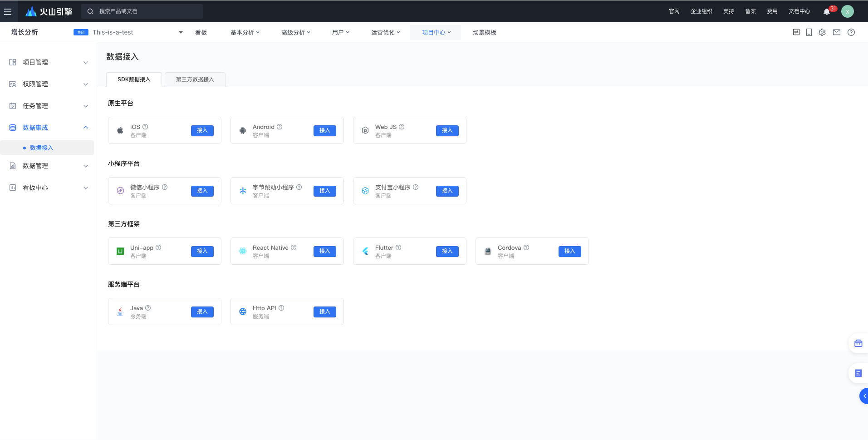Image resolution: width=868 pixels, height=440 pixels.
Task: Go to the 看板 menu item
Action: (x=201, y=32)
